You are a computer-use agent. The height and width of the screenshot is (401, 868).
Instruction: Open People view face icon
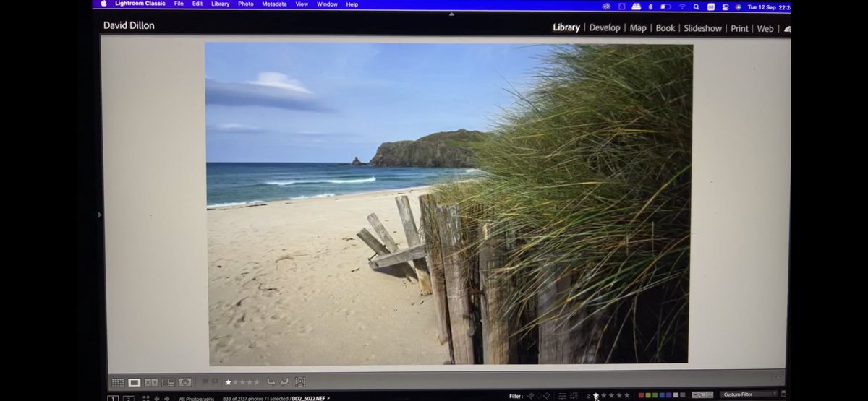[185, 382]
